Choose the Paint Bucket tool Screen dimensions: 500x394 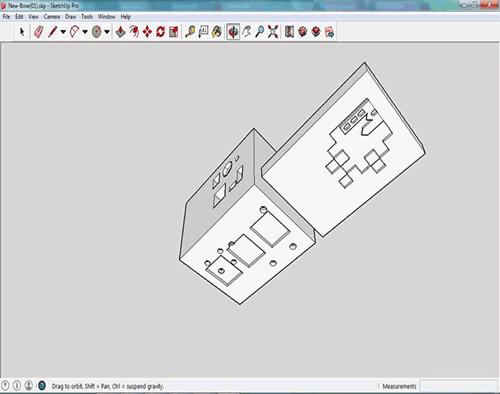(217, 32)
